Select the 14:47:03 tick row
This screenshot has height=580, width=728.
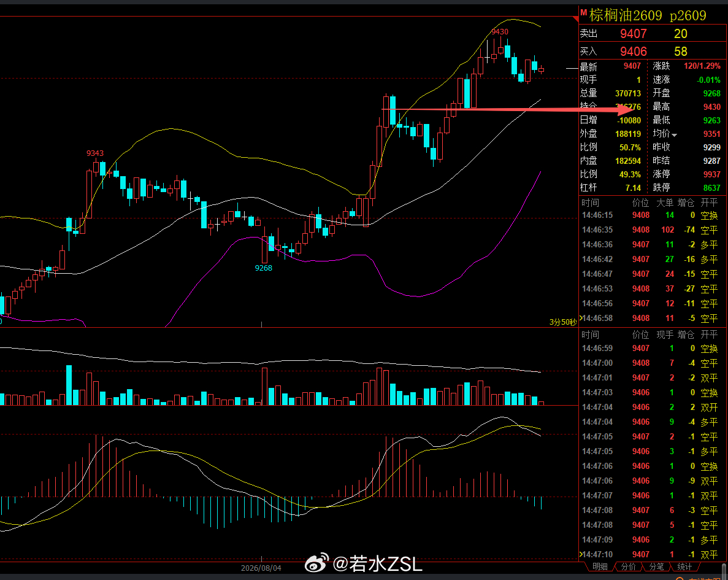coord(650,392)
